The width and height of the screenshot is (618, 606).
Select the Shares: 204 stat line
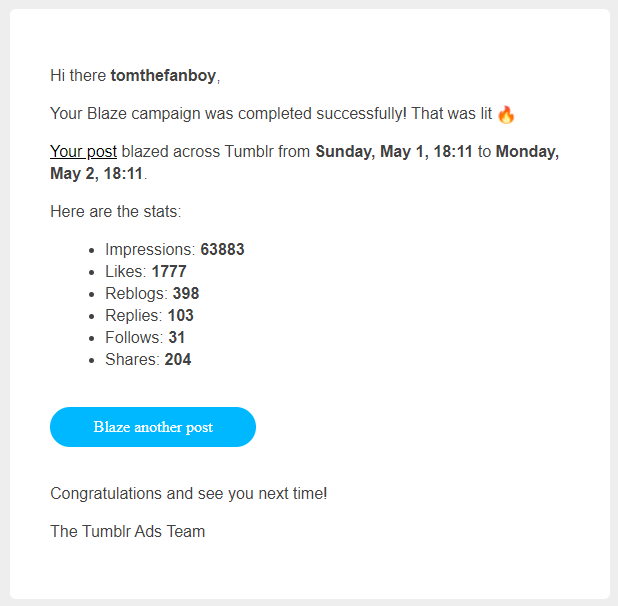[x=148, y=360]
